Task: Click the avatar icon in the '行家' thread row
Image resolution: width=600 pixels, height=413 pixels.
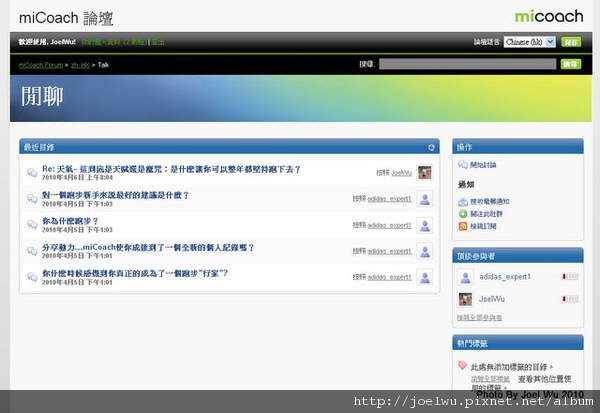Action: click(425, 278)
